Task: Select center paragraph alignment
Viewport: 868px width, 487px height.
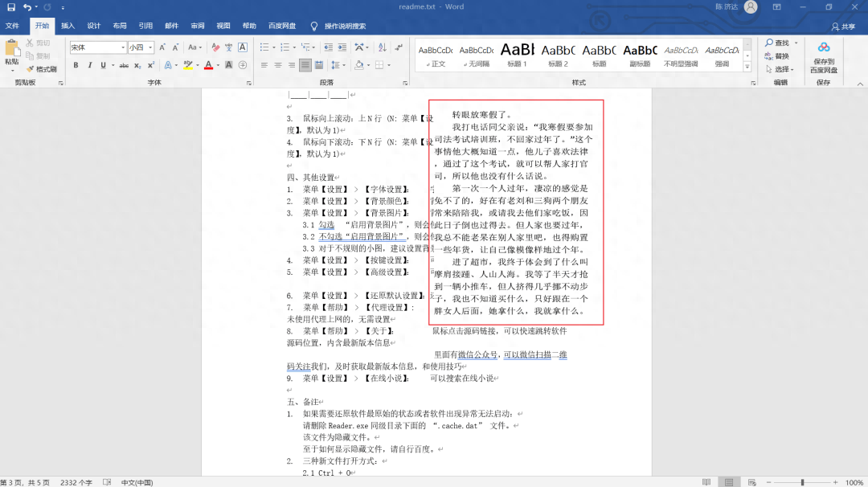Action: pyautogui.click(x=278, y=65)
